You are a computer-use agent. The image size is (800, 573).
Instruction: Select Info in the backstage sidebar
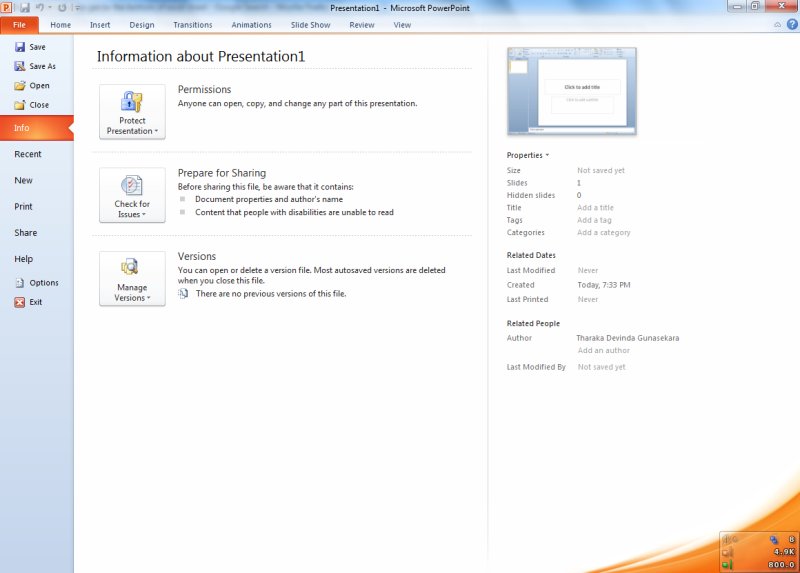pyautogui.click(x=37, y=128)
